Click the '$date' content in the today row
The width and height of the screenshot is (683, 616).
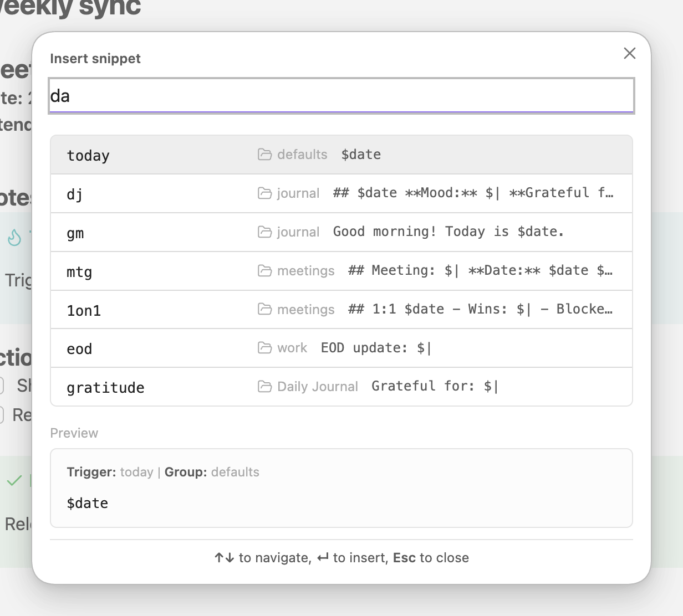tap(361, 155)
